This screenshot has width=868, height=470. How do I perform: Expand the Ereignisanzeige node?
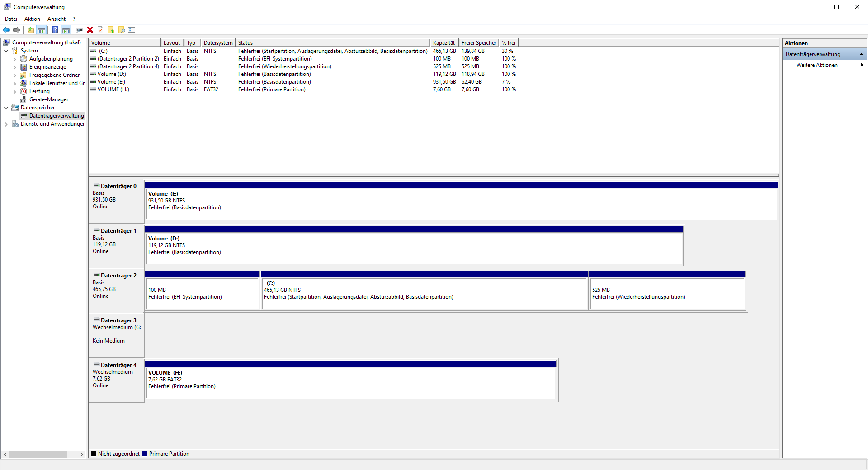click(x=15, y=67)
